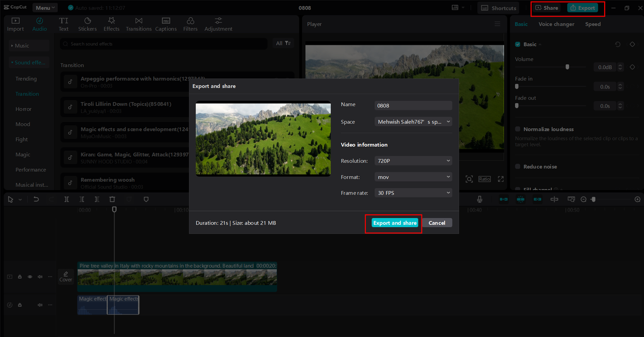Click the Cover button on video track
Screen dimensions: 644x337
click(66, 277)
